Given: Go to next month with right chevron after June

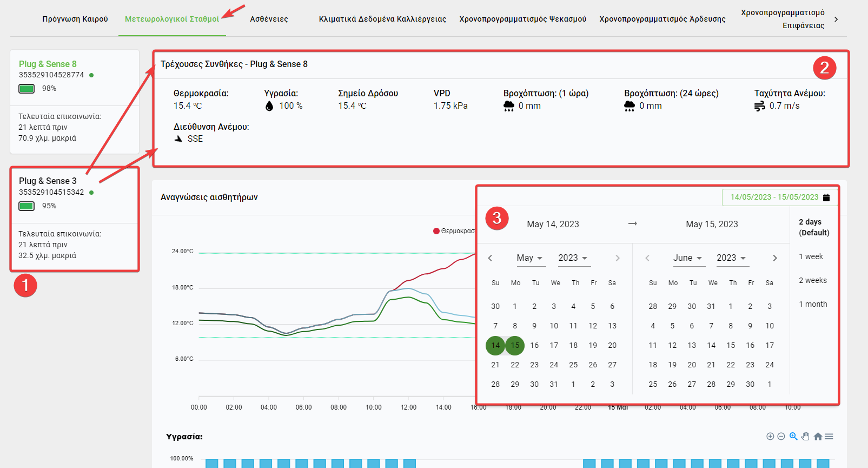Looking at the screenshot, I should click(775, 258).
